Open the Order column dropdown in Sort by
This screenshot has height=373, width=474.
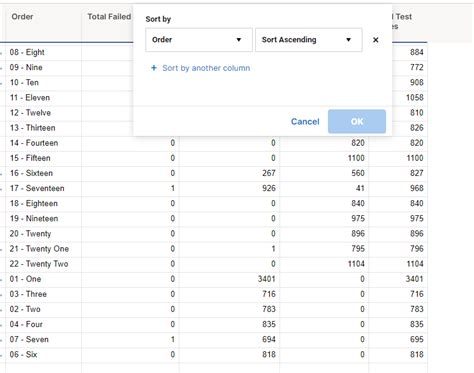(199, 40)
